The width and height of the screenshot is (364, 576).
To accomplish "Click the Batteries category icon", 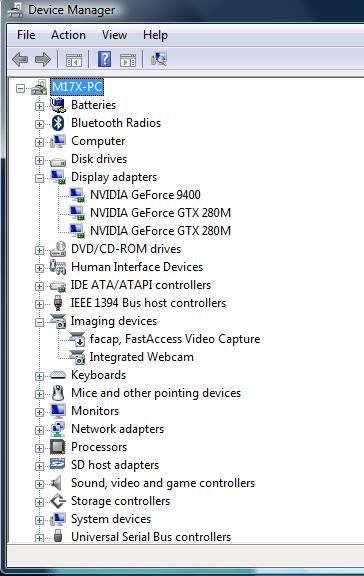I will [58, 105].
